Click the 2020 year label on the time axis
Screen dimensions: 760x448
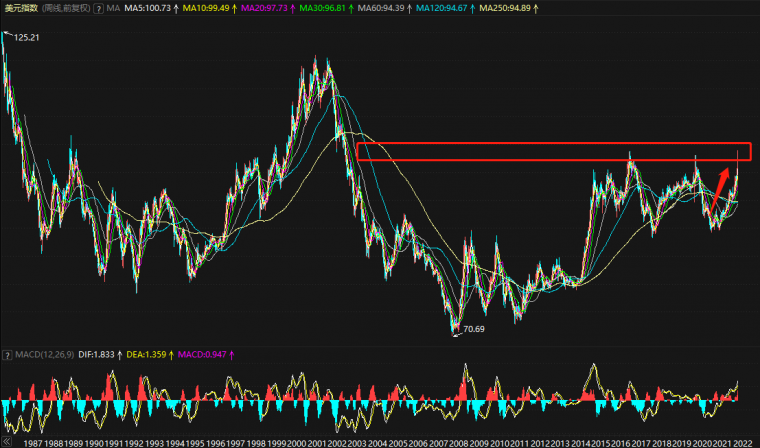(x=702, y=443)
